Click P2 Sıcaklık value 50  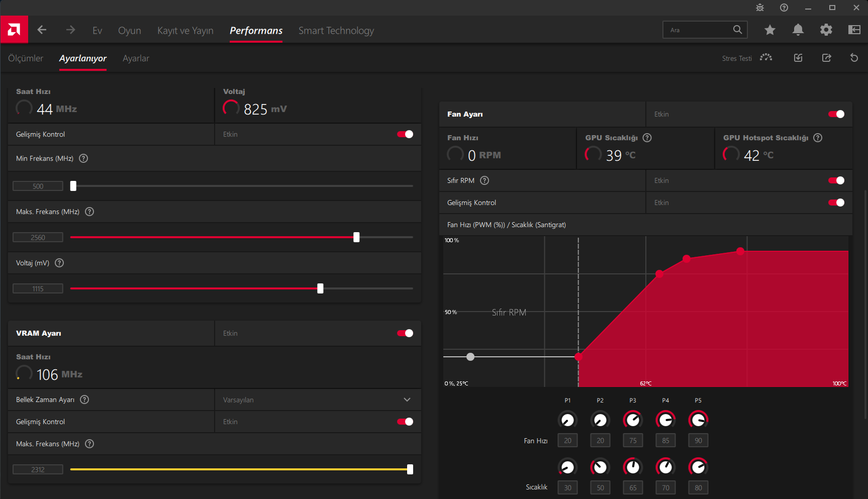pyautogui.click(x=600, y=487)
